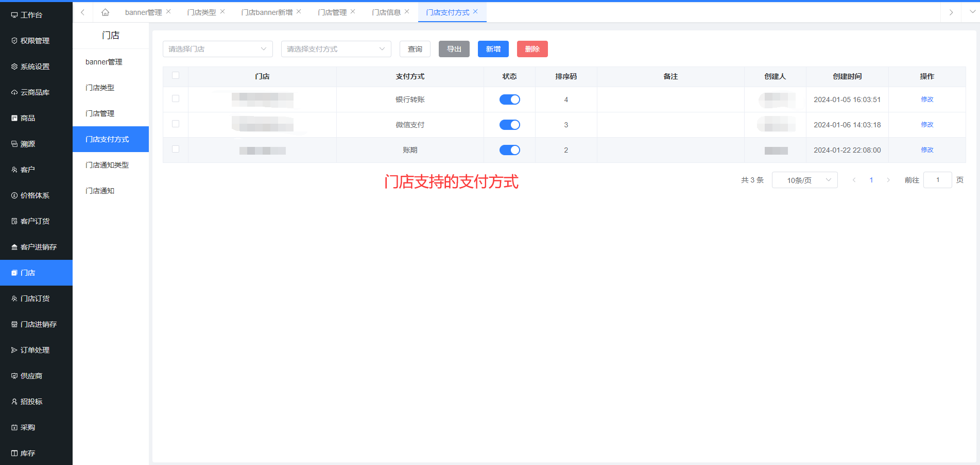The height and width of the screenshot is (465, 980).
Task: Click the blue 新增 button
Action: (493, 49)
